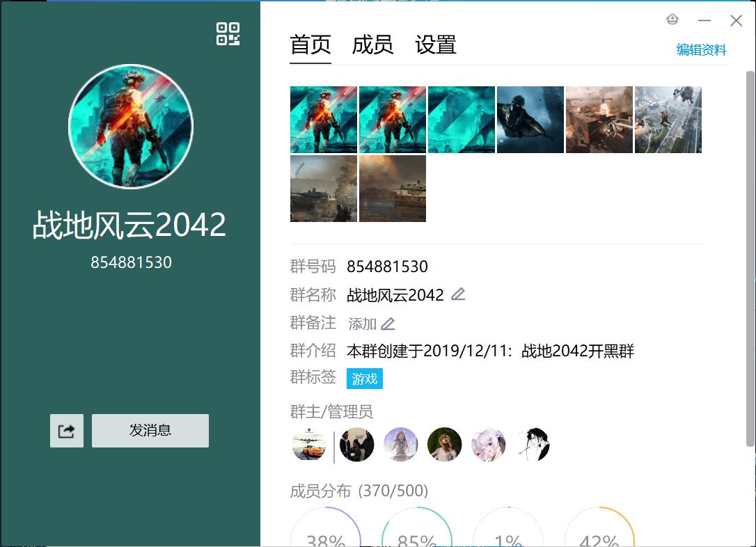This screenshot has height=547, width=756.
Task: Click the pencil icon beside 添加 remark
Action: [x=388, y=324]
